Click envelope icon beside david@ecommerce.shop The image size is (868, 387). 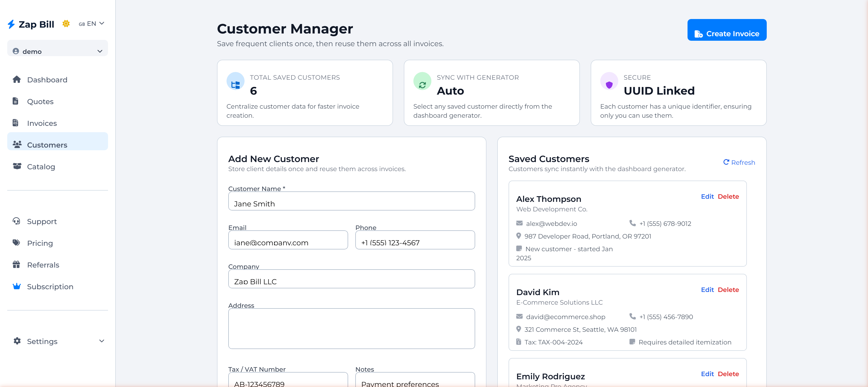pos(519,316)
